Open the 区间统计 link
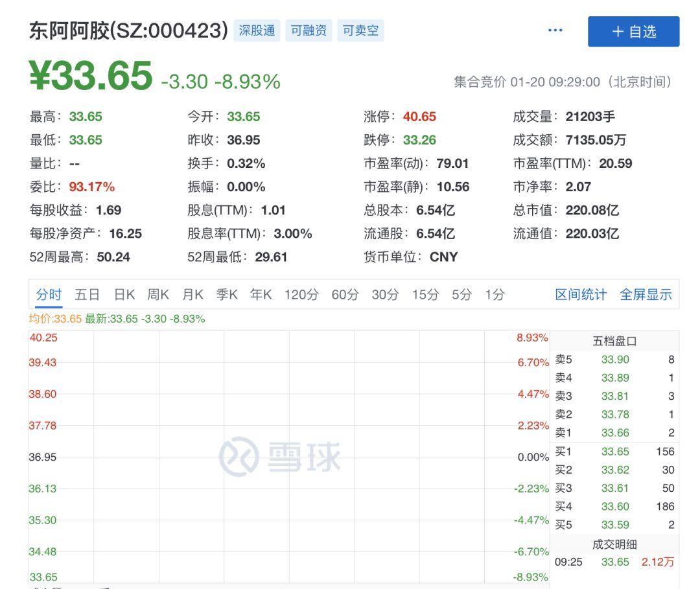 click(x=581, y=294)
